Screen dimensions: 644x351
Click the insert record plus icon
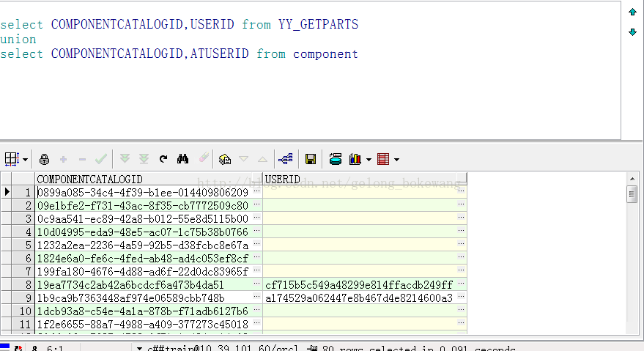(63, 159)
